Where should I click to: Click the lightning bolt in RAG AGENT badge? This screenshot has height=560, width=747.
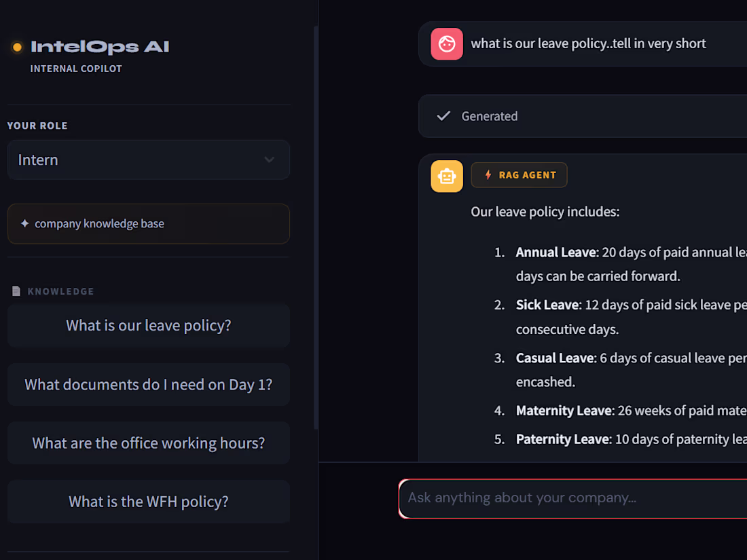[488, 174]
